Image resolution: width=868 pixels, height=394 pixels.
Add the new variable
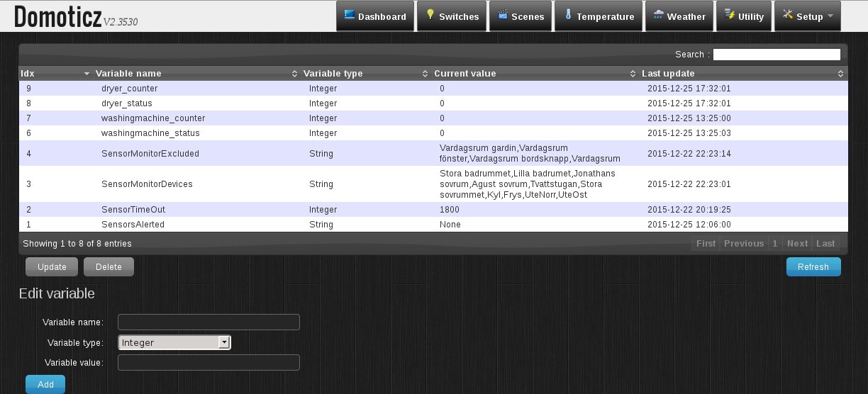[x=45, y=384]
